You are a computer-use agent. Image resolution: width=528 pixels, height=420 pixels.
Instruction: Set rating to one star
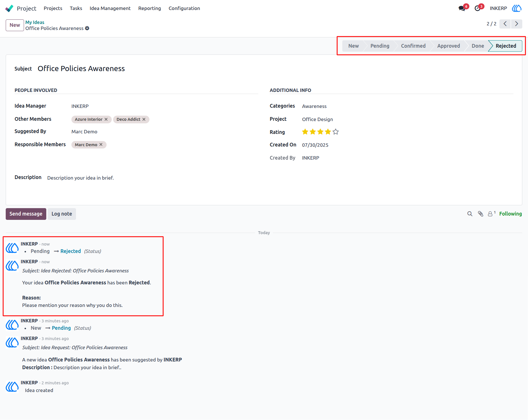point(305,132)
